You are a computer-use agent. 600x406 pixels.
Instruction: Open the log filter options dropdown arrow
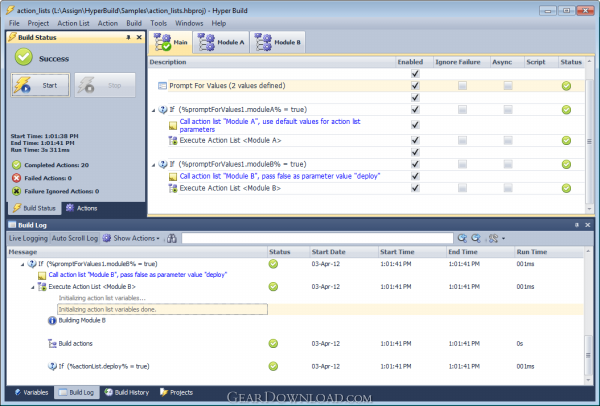(x=504, y=238)
